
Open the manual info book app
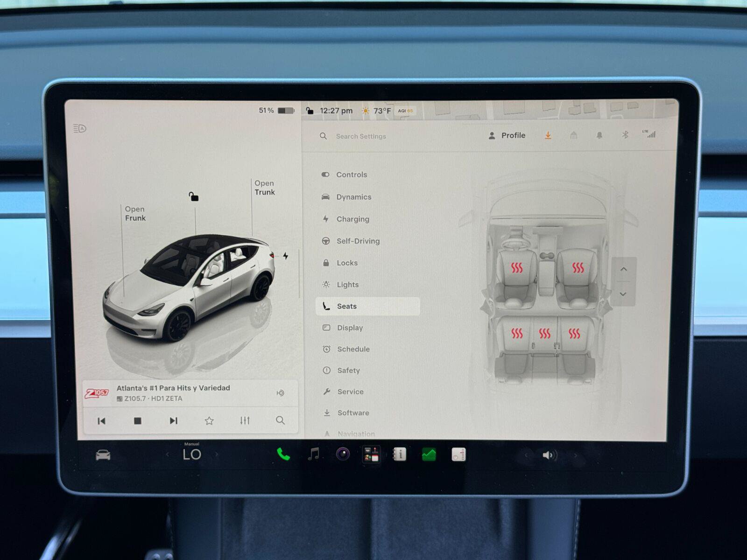tap(400, 454)
